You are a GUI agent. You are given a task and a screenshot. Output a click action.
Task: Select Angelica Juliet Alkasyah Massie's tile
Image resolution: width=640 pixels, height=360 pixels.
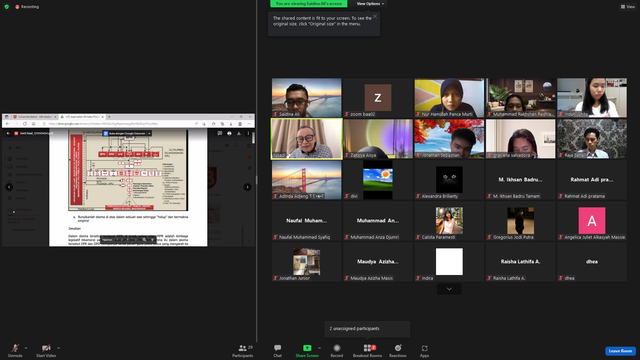[x=592, y=221]
